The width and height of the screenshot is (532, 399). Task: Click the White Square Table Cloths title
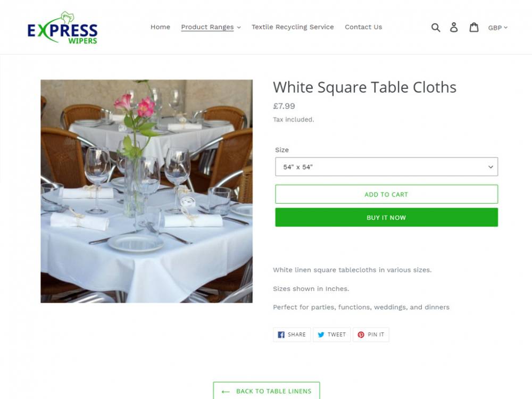click(x=365, y=87)
